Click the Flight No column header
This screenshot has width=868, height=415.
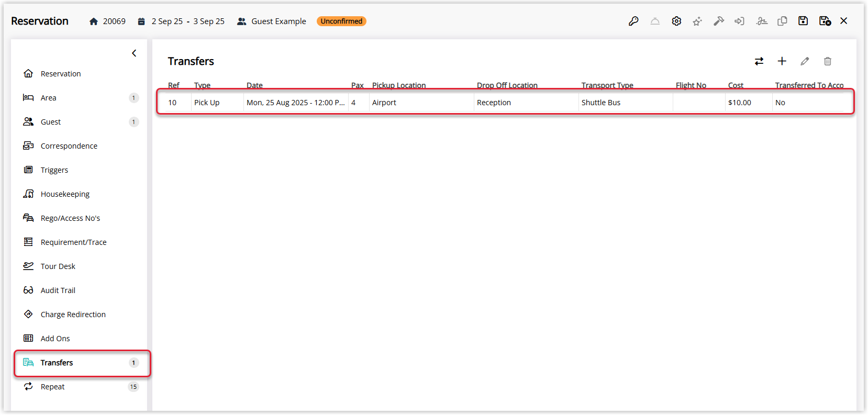point(691,85)
